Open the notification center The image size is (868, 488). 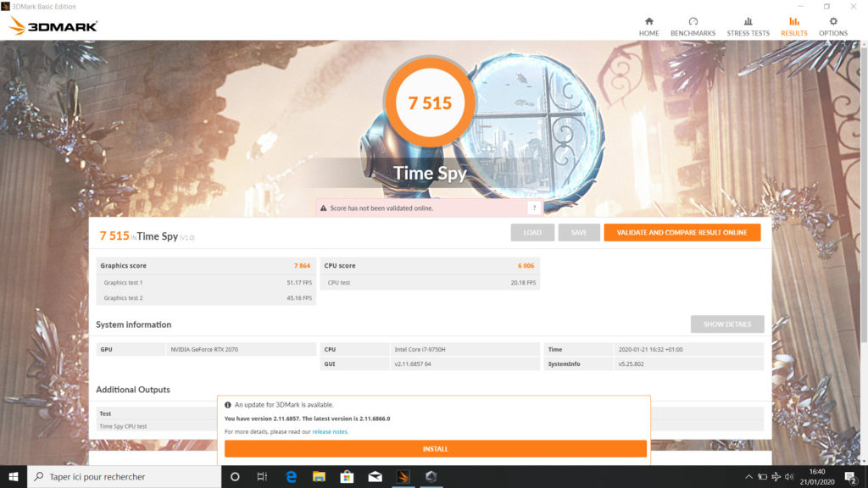851,476
